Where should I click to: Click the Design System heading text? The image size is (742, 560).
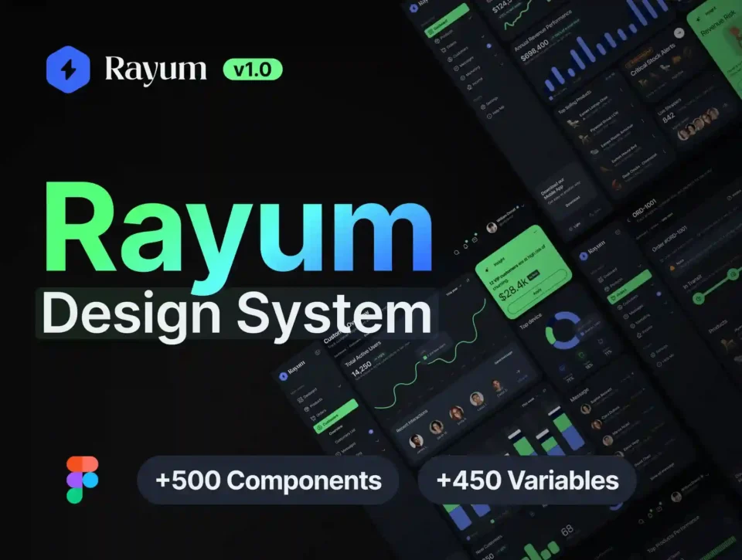[236, 315]
